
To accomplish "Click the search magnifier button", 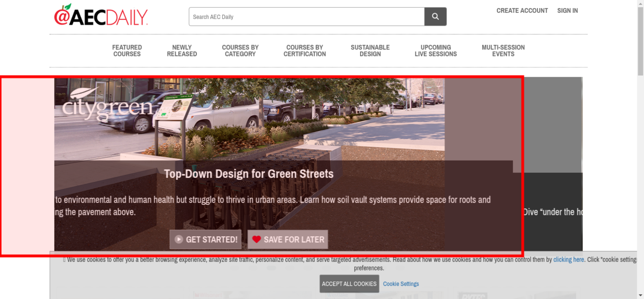I will tap(435, 17).
